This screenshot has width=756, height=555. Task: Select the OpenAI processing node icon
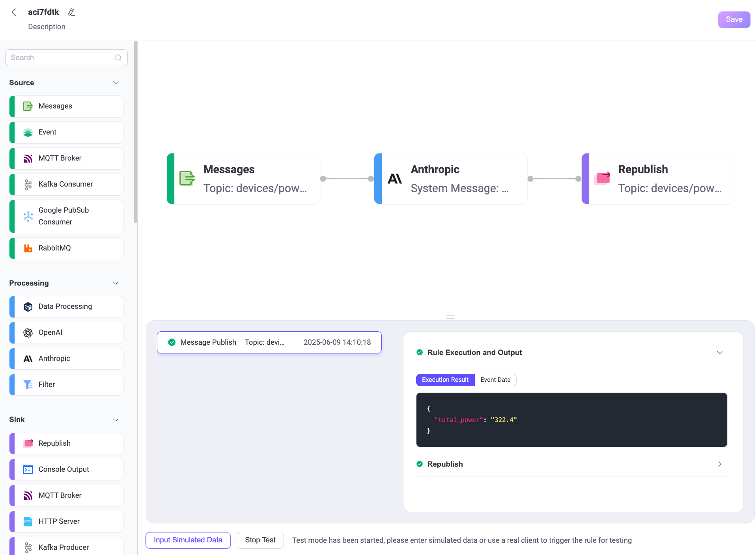[28, 333]
